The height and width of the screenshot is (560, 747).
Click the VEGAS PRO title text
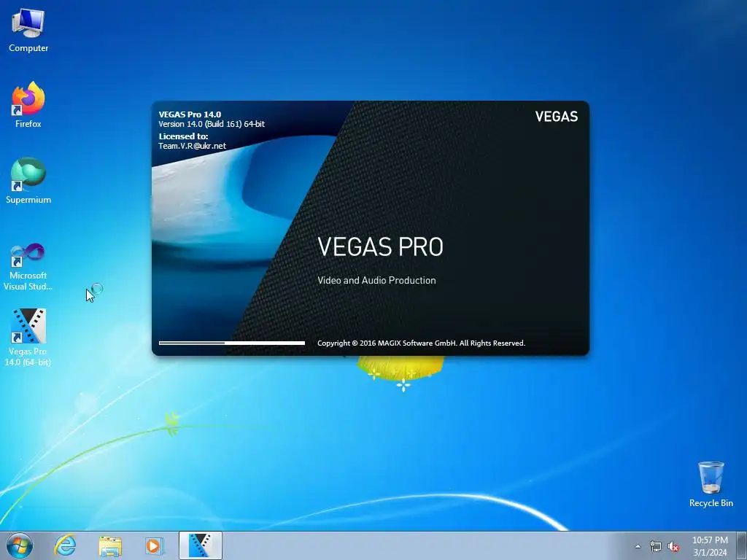[x=380, y=246]
